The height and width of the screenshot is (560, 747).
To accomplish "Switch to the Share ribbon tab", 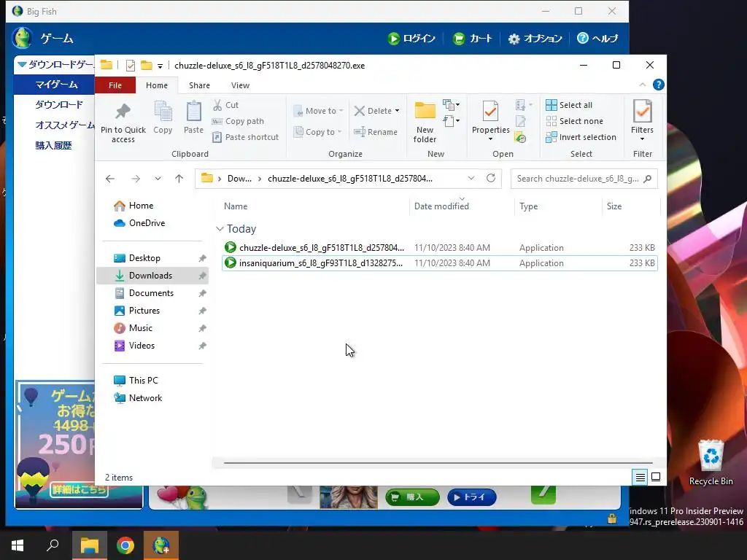I will 199,85.
